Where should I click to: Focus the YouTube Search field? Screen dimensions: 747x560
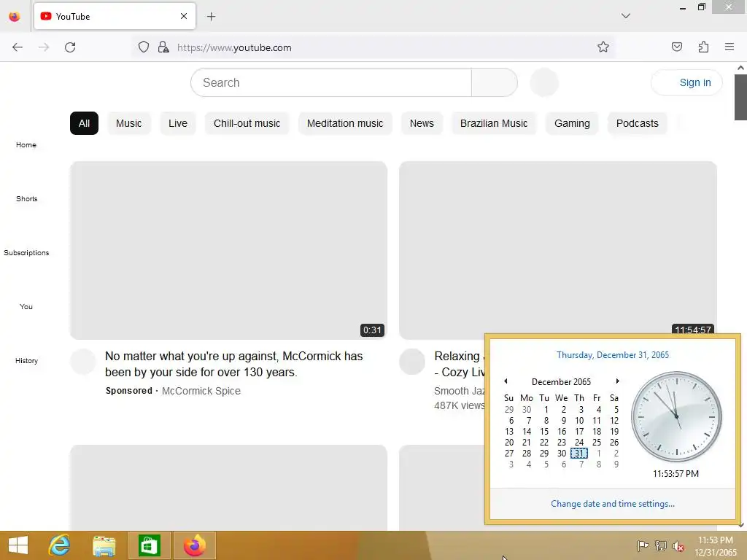(x=331, y=82)
